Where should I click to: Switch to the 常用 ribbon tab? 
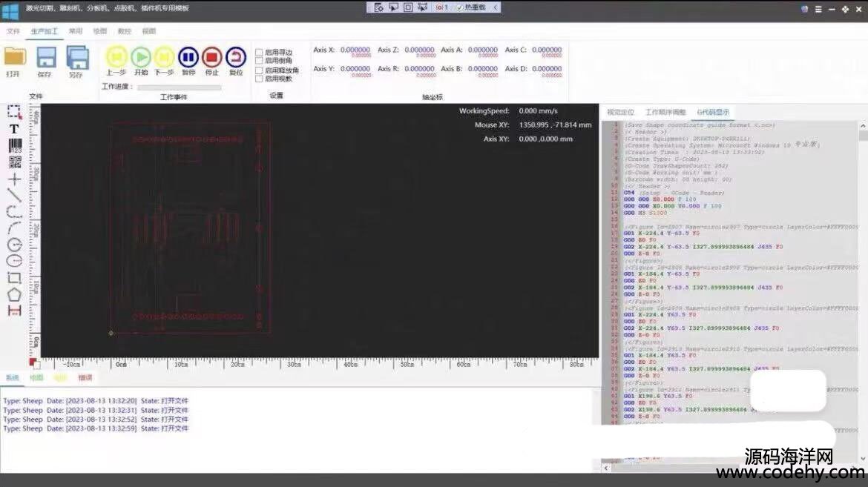pos(75,31)
